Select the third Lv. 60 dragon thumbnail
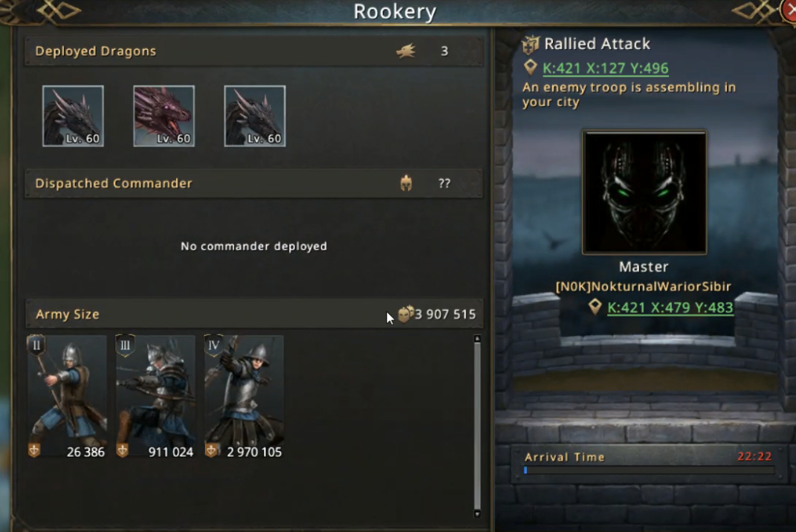Screen dimensions: 796x532 [255, 116]
